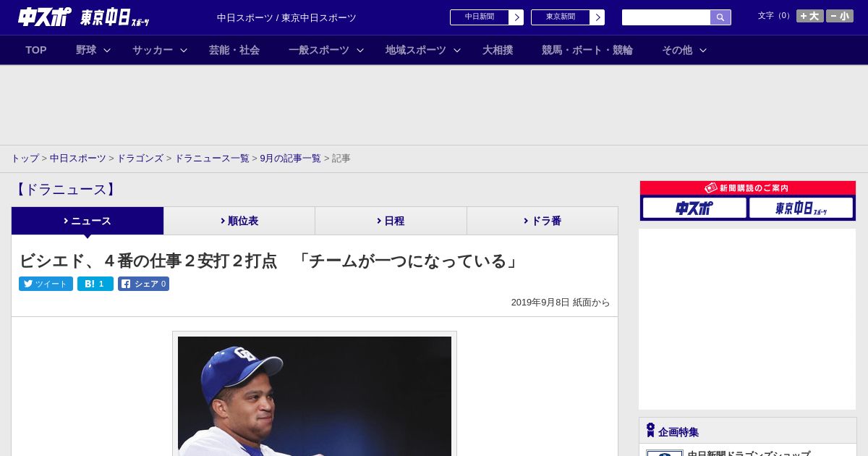
Task: Click the Twitter ツイート button
Action: (46, 284)
